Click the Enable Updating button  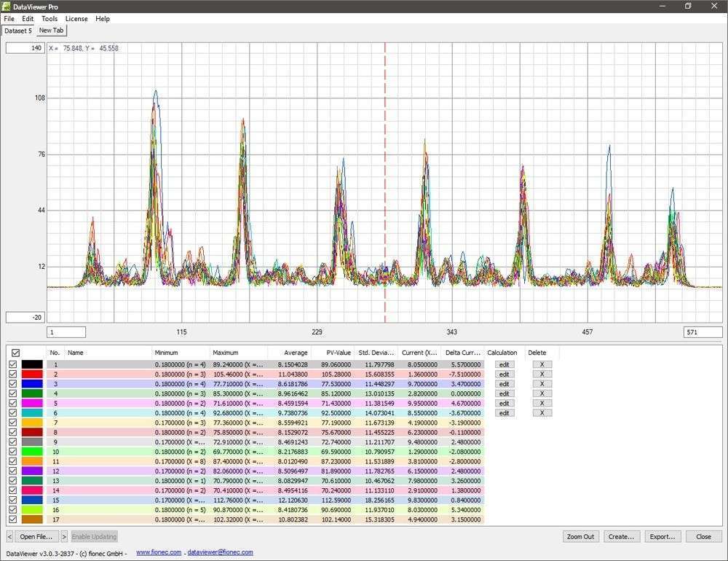pos(94,536)
